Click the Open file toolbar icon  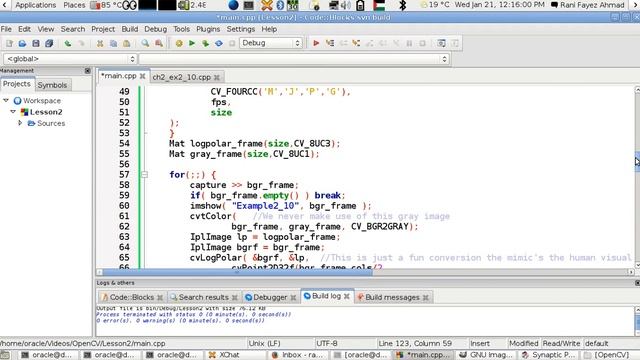pos(22,43)
